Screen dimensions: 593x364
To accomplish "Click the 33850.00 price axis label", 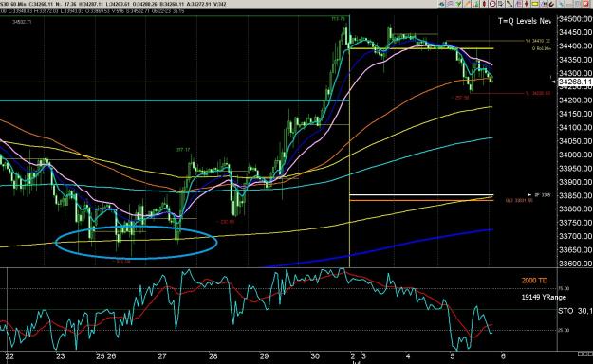I will click(575, 195).
